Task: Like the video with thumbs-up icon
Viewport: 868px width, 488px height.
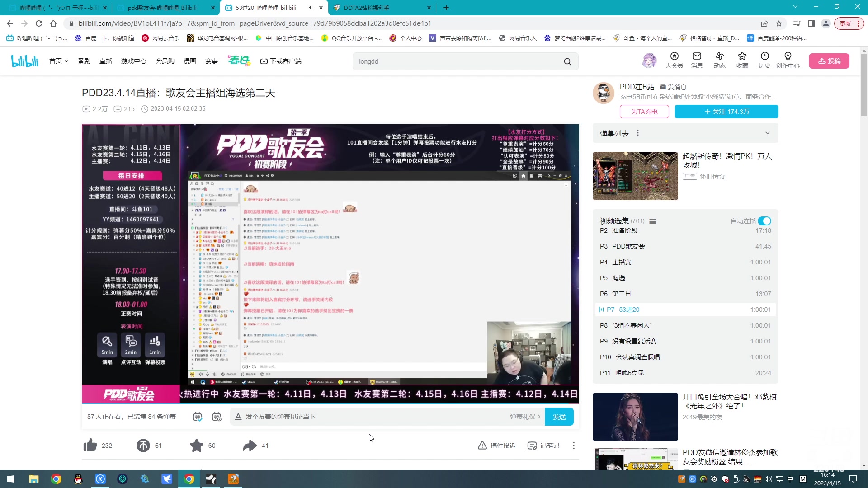Action: pos(90,446)
